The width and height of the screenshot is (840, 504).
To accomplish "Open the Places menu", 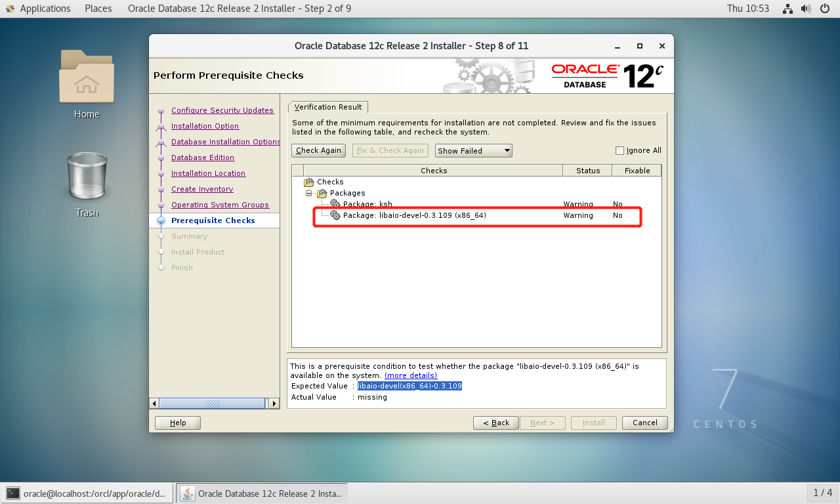I will 98,9.
